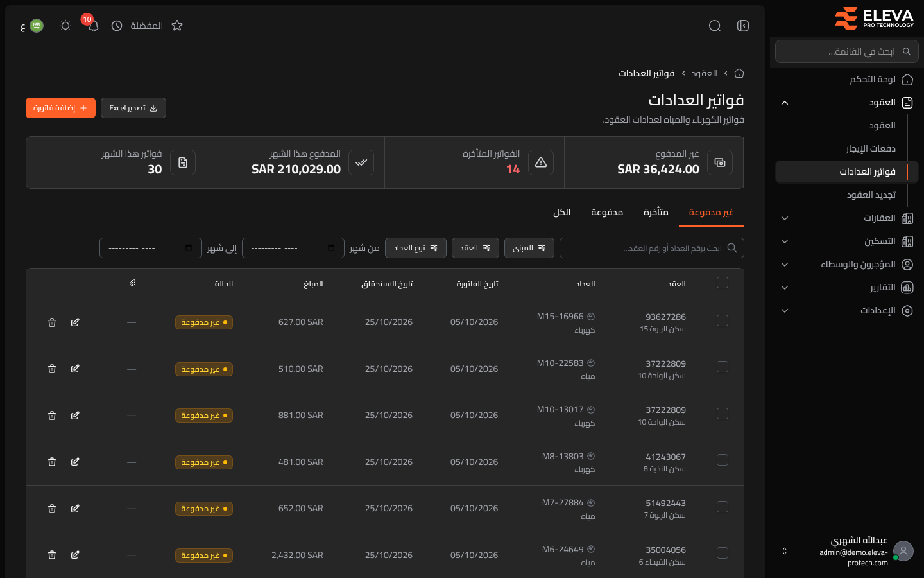
Task: Delete the 2,432.00 SAR invoice
Action: tap(52, 555)
